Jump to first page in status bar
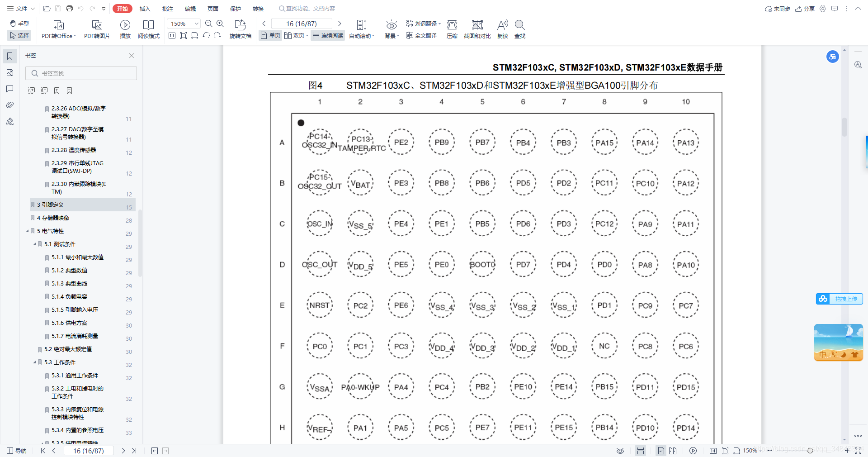 tap(43, 451)
